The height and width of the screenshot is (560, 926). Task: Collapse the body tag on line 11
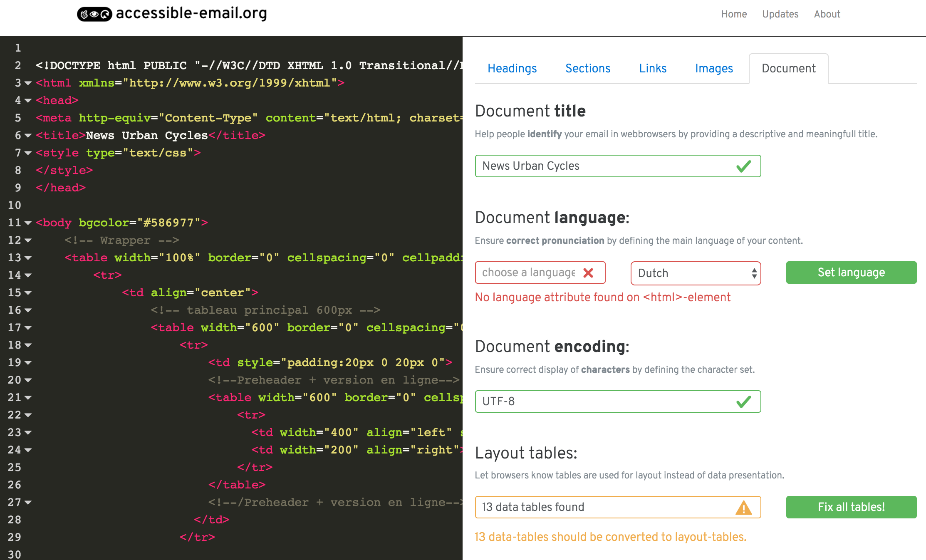(28, 223)
